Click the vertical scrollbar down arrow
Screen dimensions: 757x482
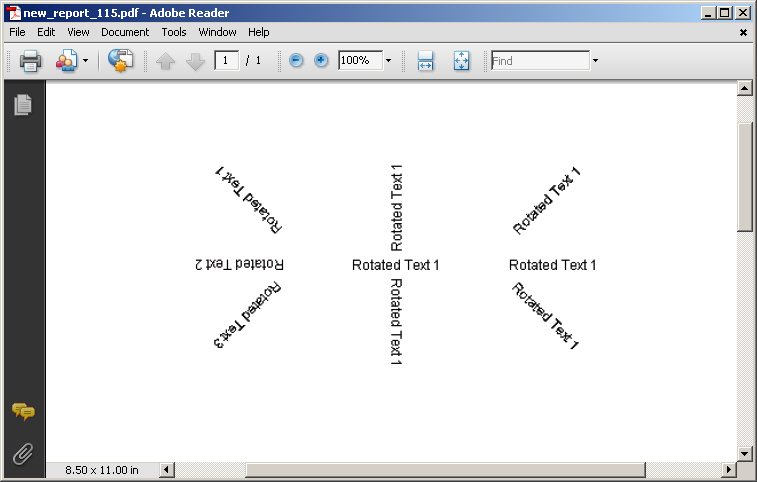pos(744,454)
